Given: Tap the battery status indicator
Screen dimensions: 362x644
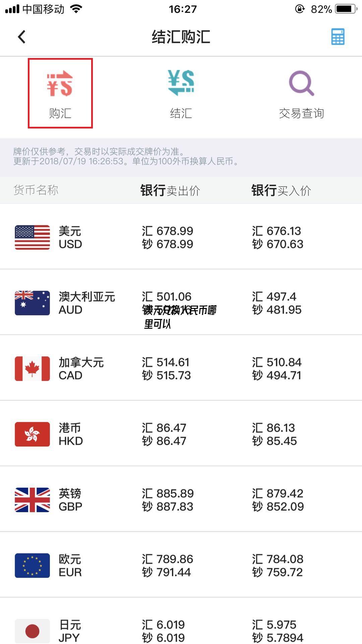Looking at the screenshot, I should pyautogui.click(x=346, y=9).
